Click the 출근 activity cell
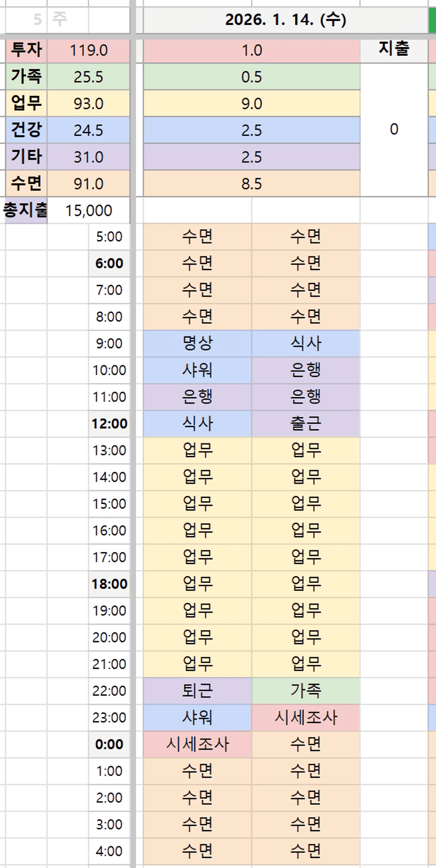Screen dimensions: 436x868 click(306, 423)
